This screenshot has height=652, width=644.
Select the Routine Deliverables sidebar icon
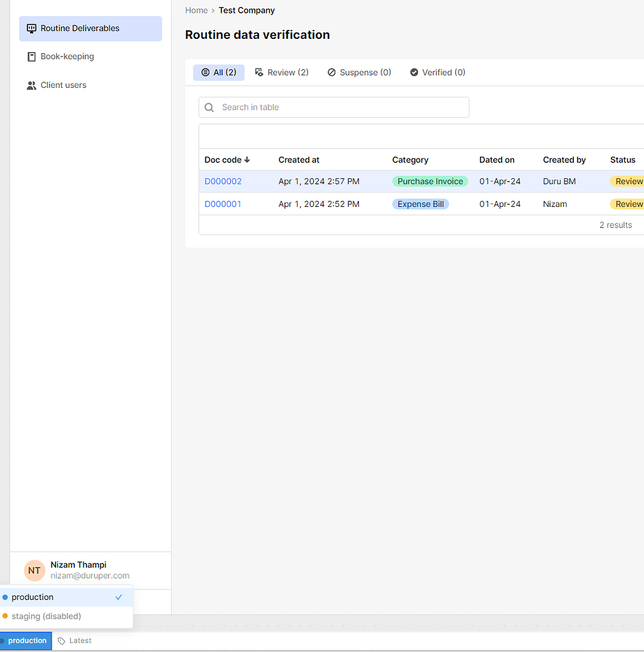pos(31,28)
